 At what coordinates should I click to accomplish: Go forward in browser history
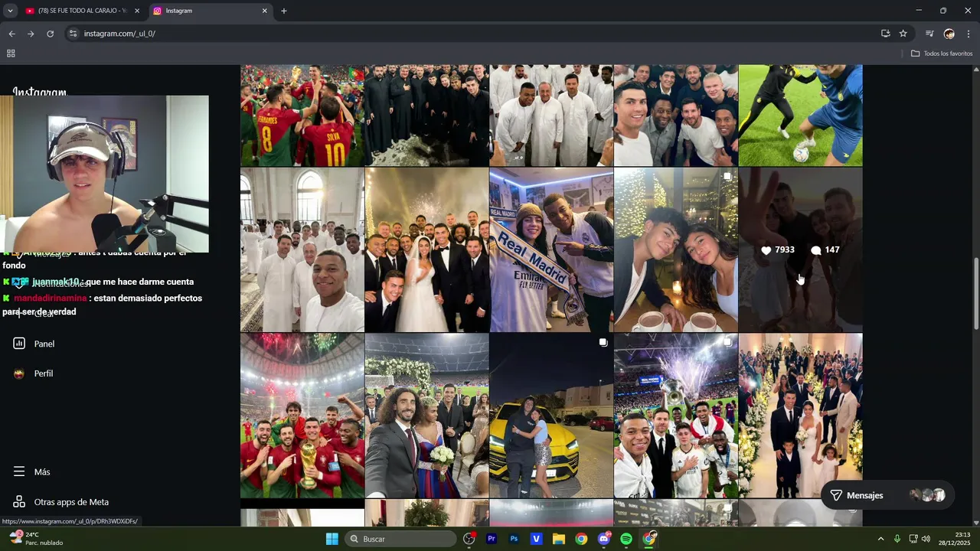[31, 34]
